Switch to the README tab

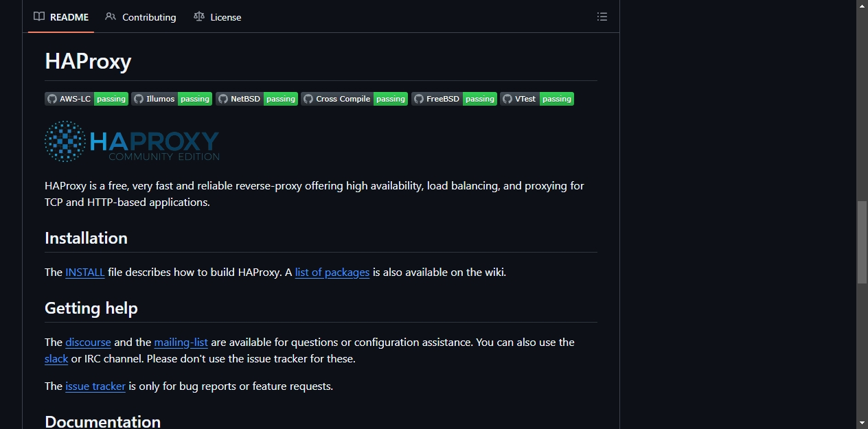tap(61, 17)
